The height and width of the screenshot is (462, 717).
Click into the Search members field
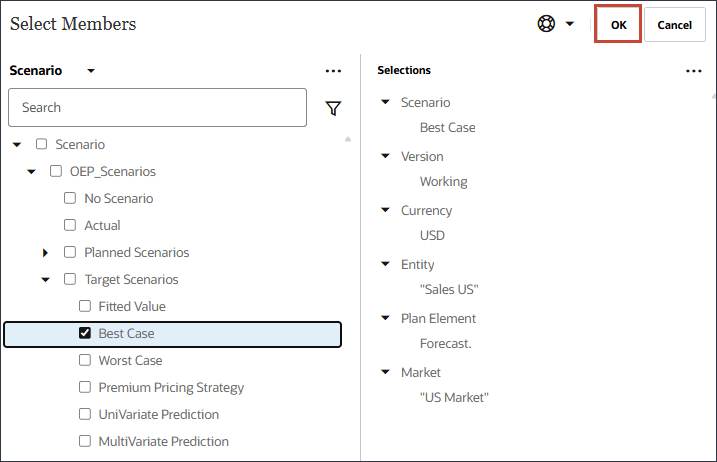[x=157, y=107]
